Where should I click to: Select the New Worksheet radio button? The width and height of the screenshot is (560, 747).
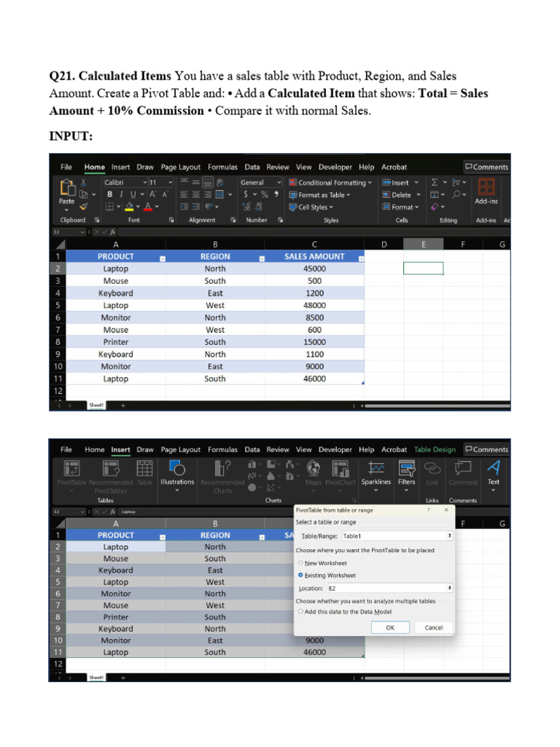(x=300, y=563)
